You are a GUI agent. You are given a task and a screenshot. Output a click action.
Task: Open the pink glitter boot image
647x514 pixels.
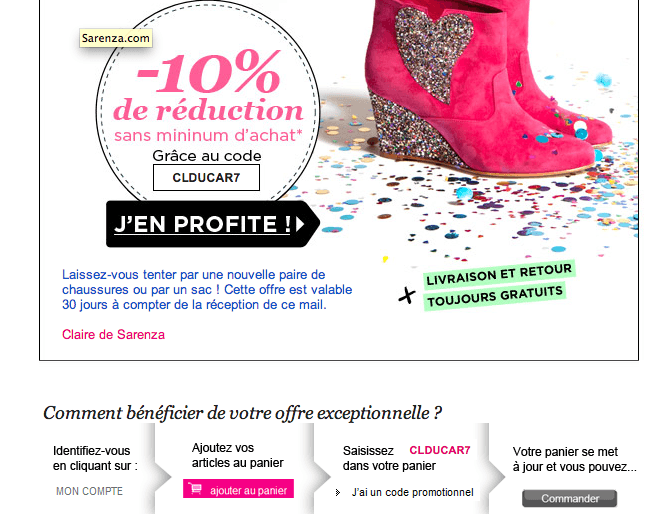[x=487, y=87]
